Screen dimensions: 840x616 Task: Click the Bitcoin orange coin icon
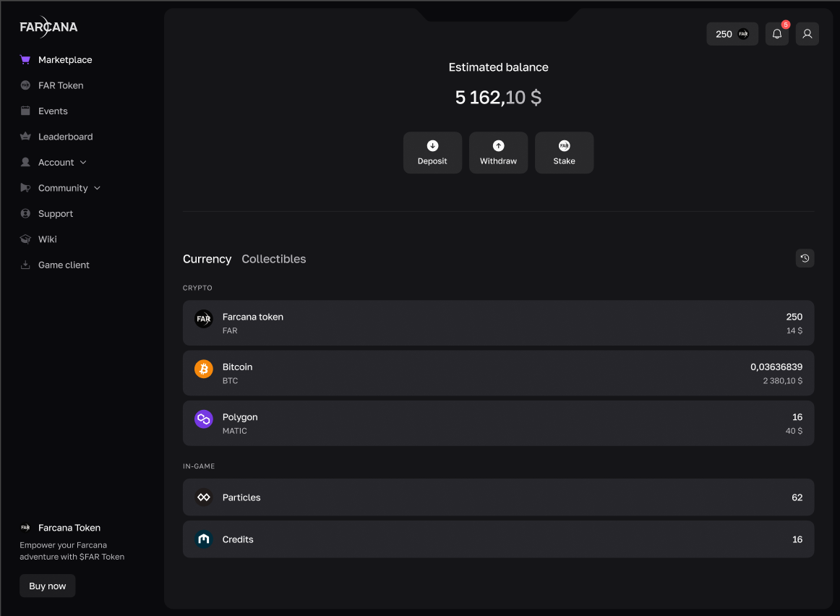click(204, 369)
